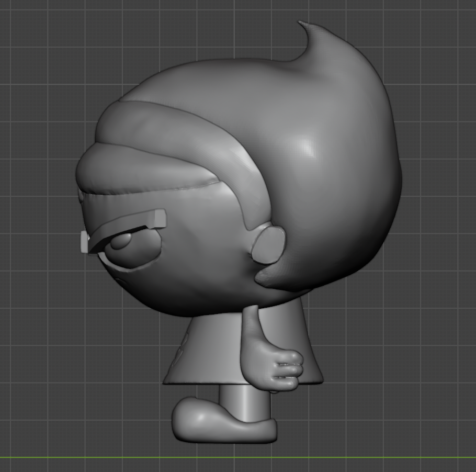476x472 pixels.
Task: Click the green axis line at bottom
Action: 238,457
